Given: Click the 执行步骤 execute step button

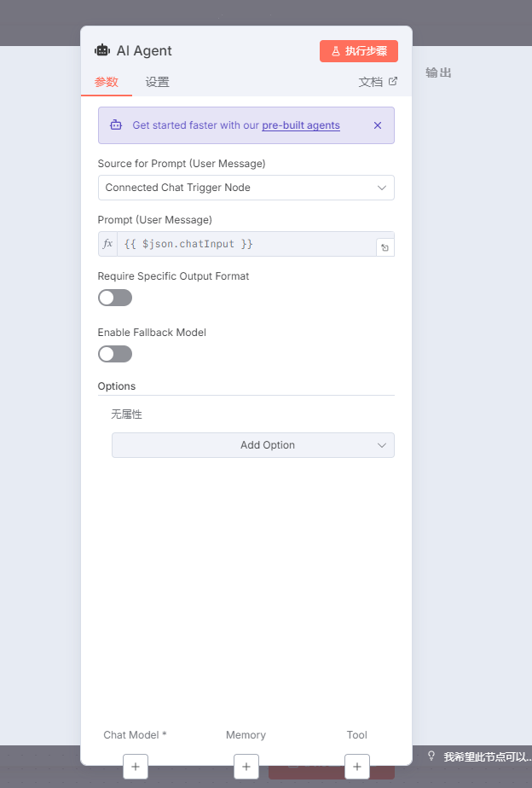Looking at the screenshot, I should point(359,51).
